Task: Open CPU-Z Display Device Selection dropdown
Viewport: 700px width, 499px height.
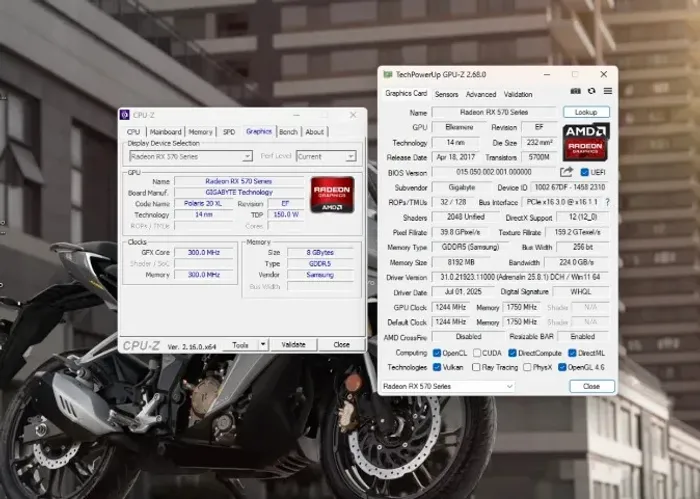Action: (x=191, y=157)
